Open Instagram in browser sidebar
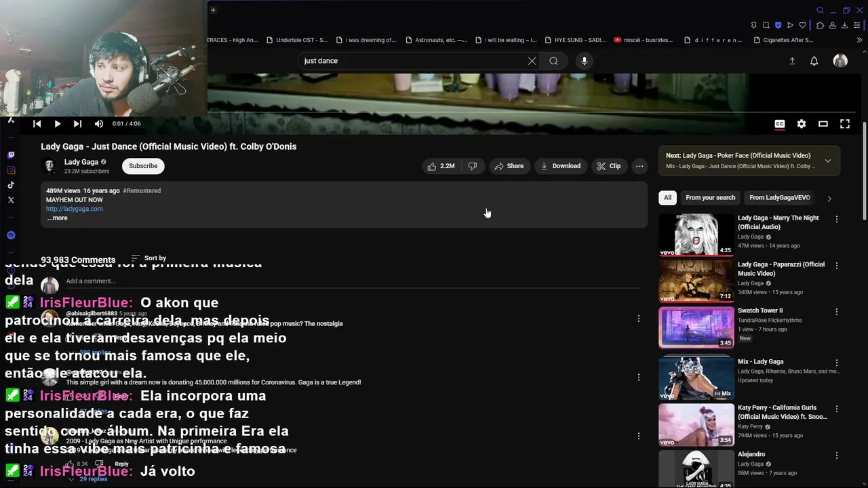868x488 pixels. point(11,170)
